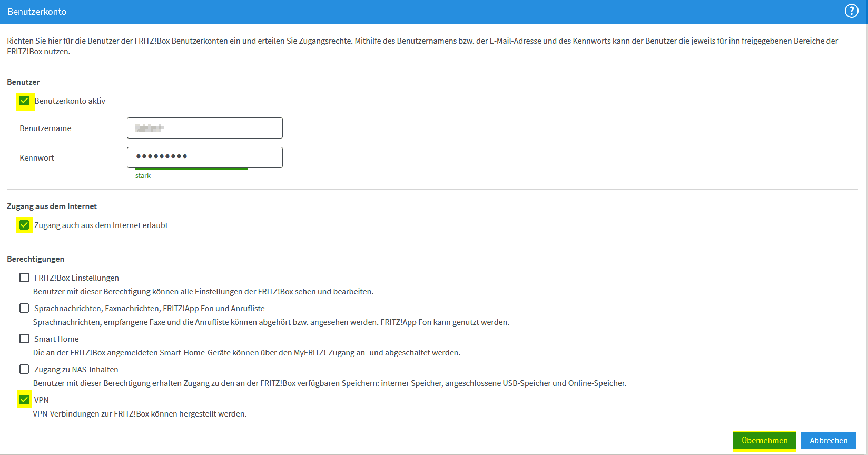
Task: Click the Benutzername field label
Action: (45, 128)
